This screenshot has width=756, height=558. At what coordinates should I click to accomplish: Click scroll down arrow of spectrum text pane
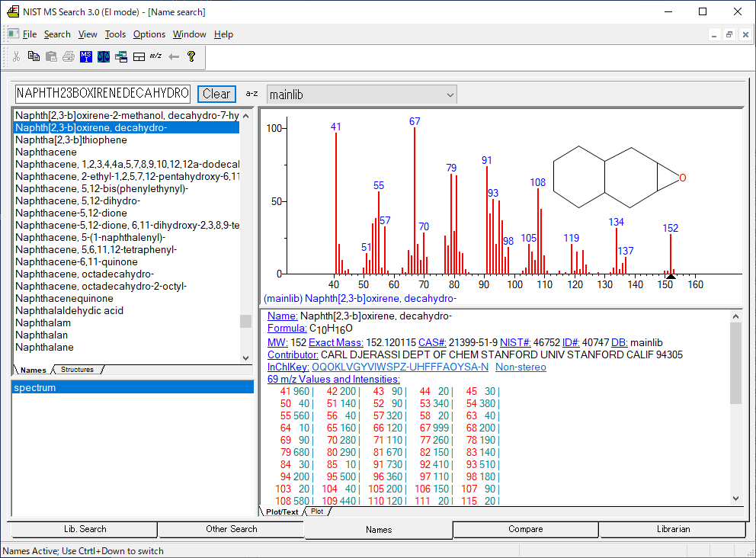(x=735, y=499)
